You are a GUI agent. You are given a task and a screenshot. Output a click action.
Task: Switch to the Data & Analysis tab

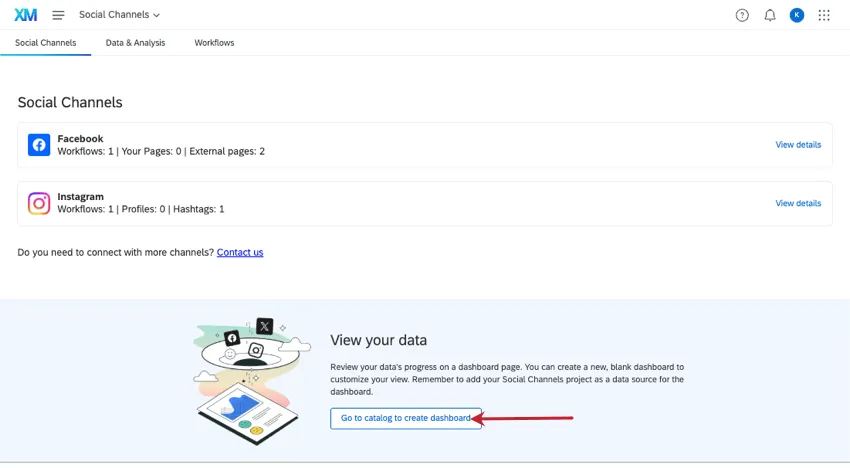[x=135, y=43]
